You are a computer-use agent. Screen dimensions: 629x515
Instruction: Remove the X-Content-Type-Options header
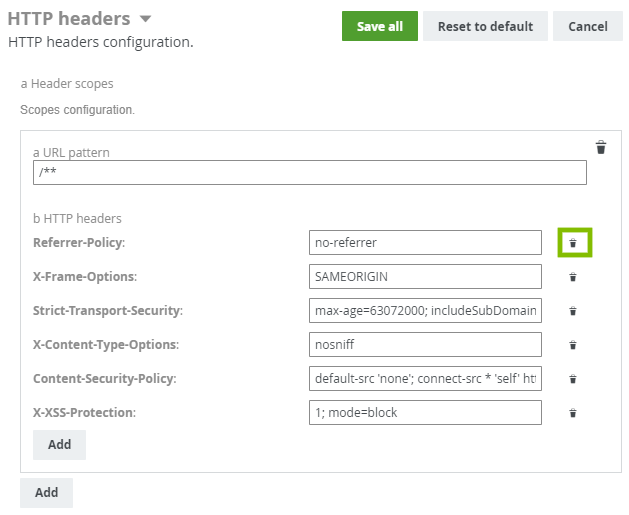pyautogui.click(x=573, y=345)
